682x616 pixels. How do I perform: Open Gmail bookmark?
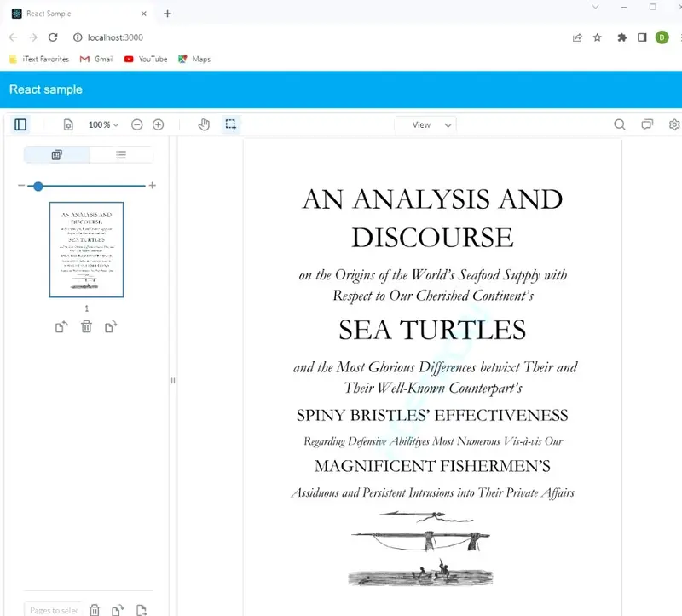coord(97,59)
